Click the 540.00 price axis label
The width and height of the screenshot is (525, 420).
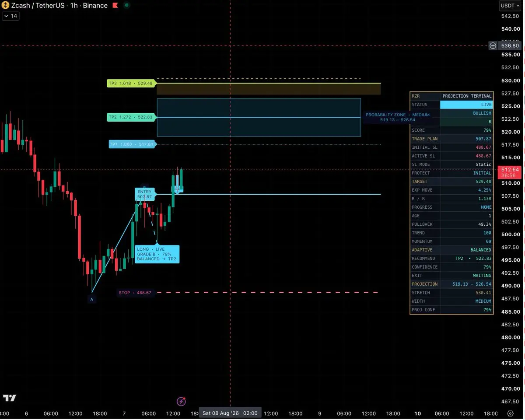[x=510, y=29]
